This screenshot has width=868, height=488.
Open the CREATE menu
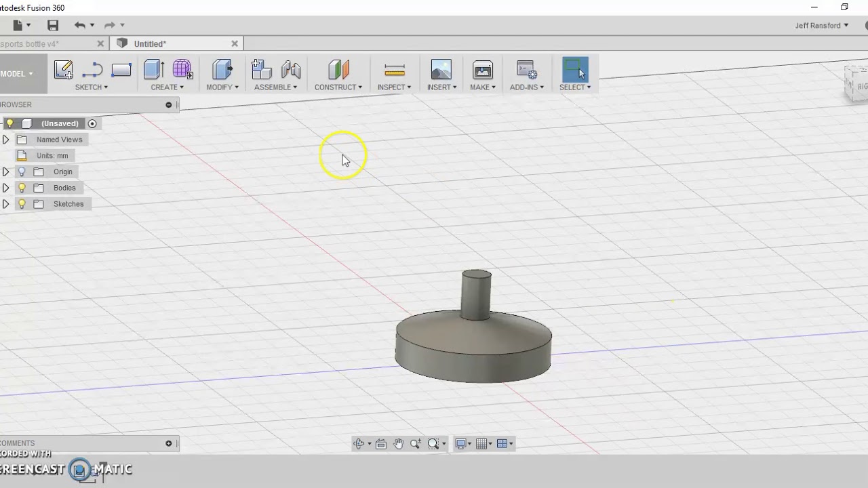[x=167, y=87]
